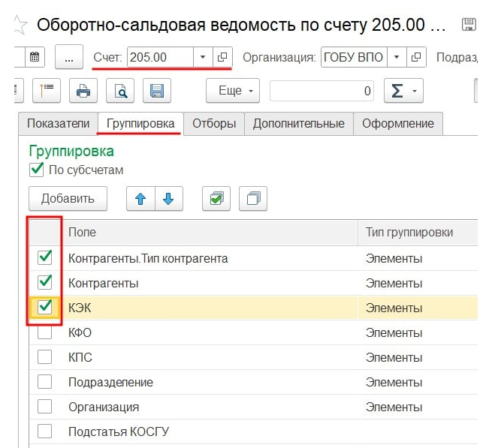Select the КФО field text
486x448 pixels.
[x=80, y=333]
